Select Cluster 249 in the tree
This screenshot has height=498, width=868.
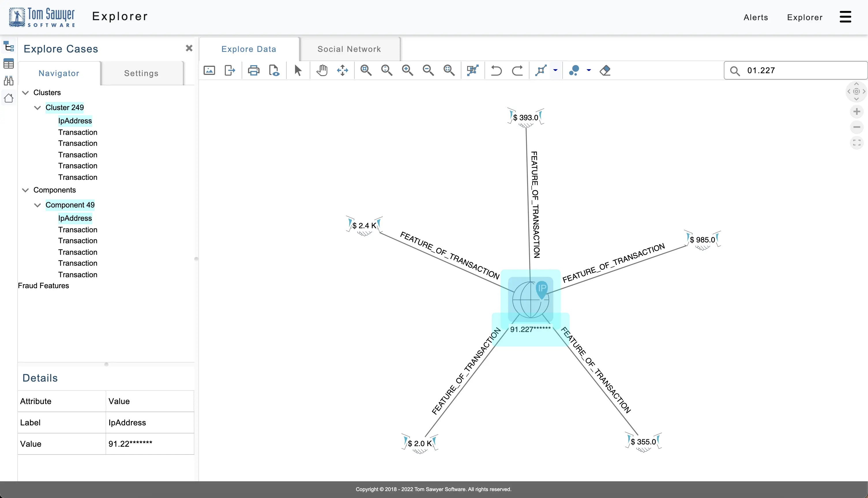[65, 107]
